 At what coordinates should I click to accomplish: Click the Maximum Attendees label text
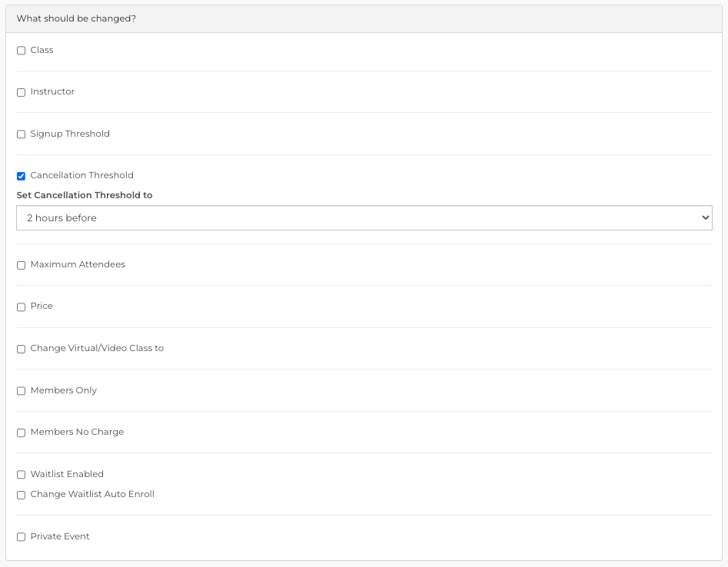tap(78, 264)
